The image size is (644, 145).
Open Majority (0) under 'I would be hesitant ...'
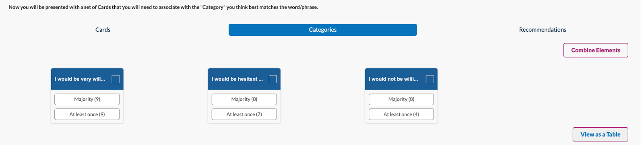[244, 99]
